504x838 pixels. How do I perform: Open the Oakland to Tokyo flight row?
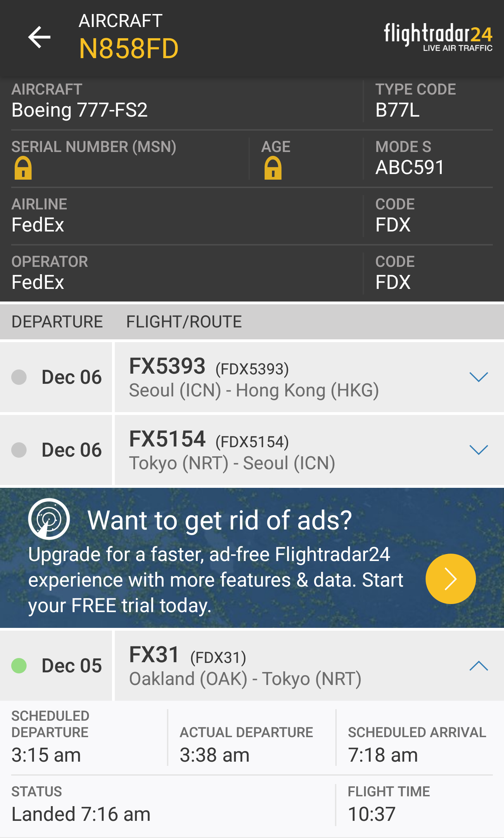coord(252,666)
